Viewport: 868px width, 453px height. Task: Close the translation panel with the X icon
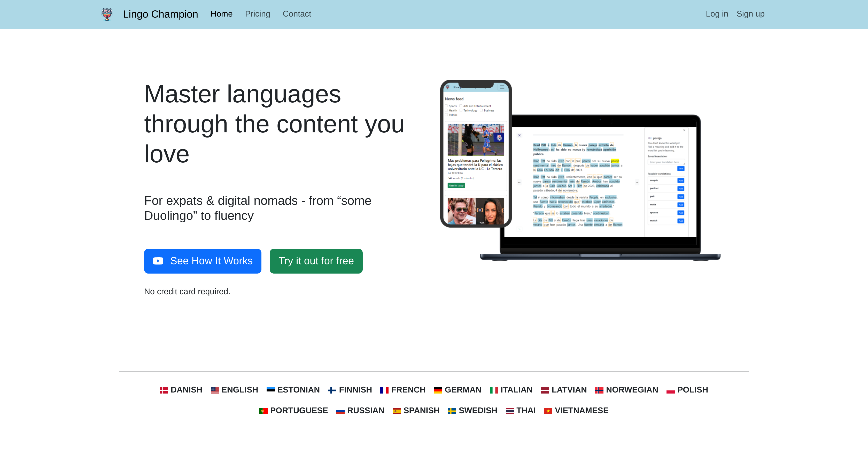click(684, 131)
